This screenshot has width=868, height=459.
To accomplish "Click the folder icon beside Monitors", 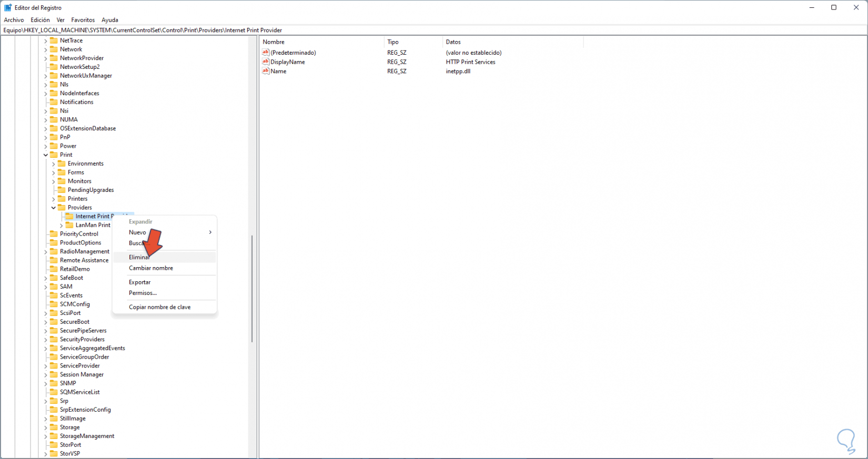I will pyautogui.click(x=62, y=181).
